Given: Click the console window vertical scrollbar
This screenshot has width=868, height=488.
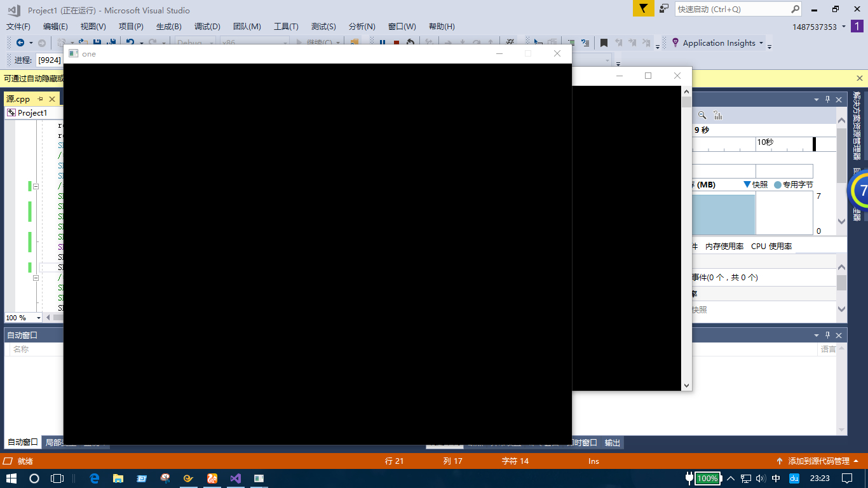Looking at the screenshot, I should [x=686, y=238].
